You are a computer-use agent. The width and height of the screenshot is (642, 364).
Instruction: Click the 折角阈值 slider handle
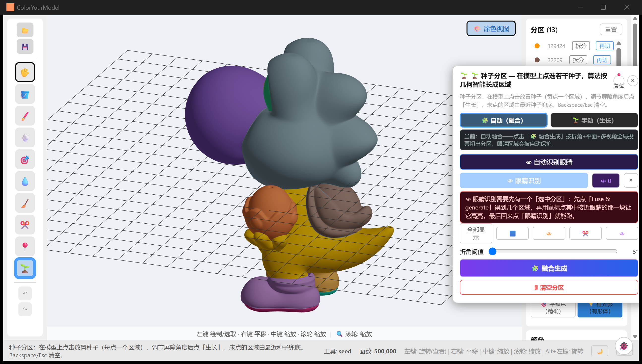[493, 252]
